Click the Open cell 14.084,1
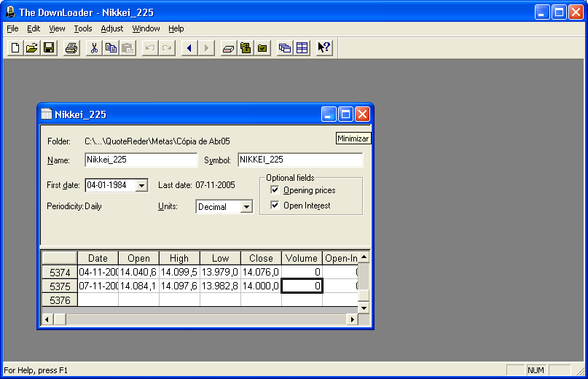 [x=138, y=286]
